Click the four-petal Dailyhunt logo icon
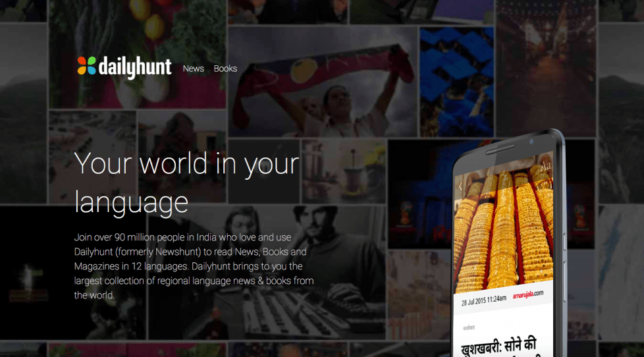Viewport: 644px width, 357px height. tap(86, 66)
